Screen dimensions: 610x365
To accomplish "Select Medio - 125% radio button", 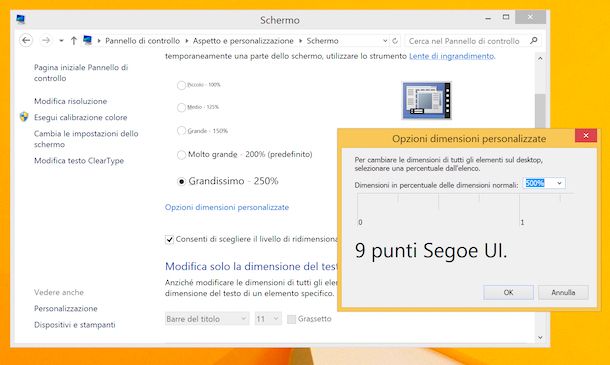I will tap(181, 107).
